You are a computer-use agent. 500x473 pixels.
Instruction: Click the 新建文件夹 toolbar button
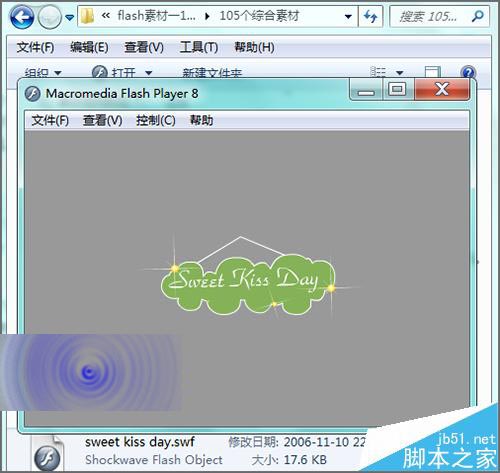coord(212,72)
